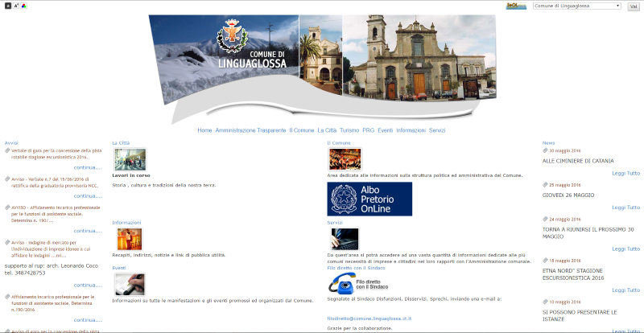Click the filodiretto@comune.linguaglossa.ct.it email link
The height and width of the screenshot is (333, 644).
[x=369, y=319]
